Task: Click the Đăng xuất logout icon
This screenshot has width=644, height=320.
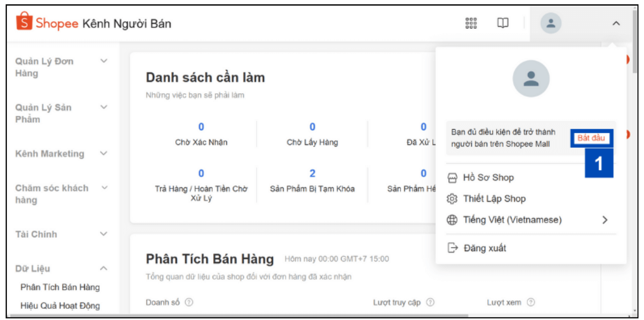Action: click(x=452, y=248)
